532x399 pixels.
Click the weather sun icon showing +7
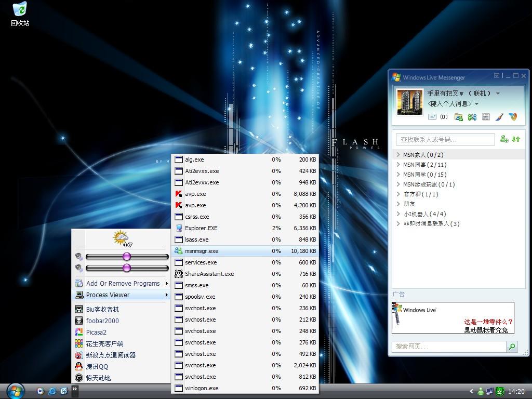[122, 238]
